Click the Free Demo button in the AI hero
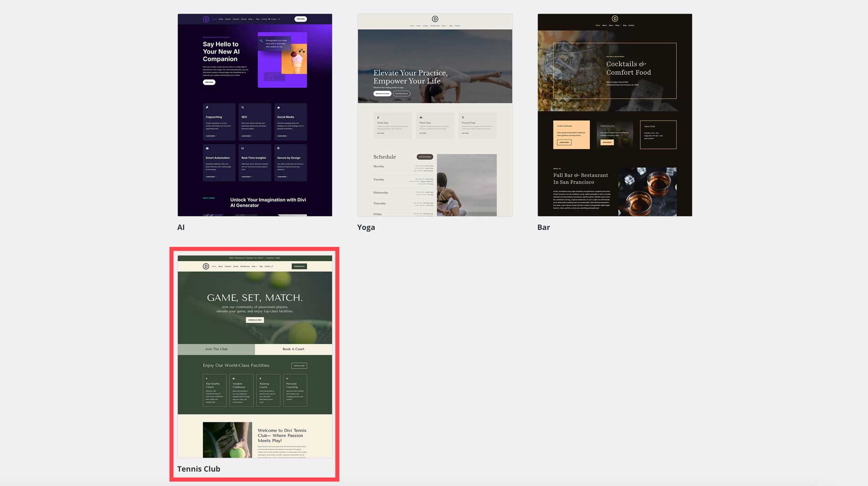Screen dimensions: 868x486 (209, 82)
